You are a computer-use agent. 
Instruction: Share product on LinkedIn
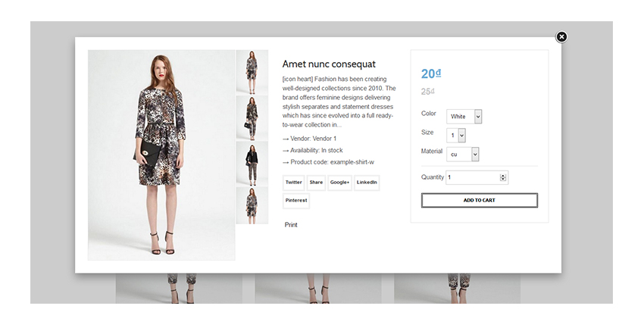click(367, 183)
